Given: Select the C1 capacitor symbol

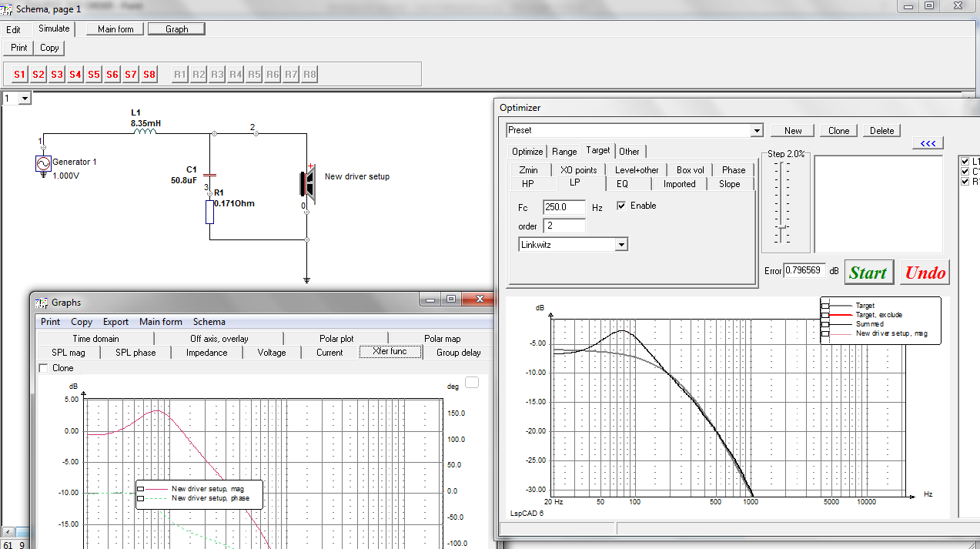Looking at the screenshot, I should [209, 176].
